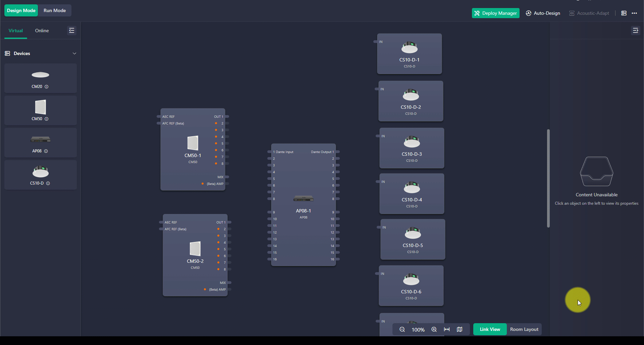Switch to the Online tab

(42, 31)
